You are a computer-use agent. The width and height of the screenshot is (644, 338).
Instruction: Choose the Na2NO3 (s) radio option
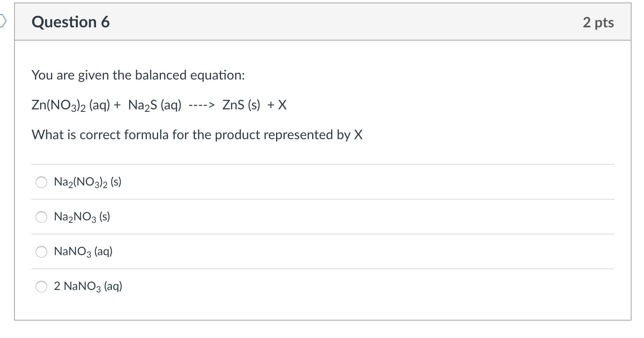tap(41, 217)
